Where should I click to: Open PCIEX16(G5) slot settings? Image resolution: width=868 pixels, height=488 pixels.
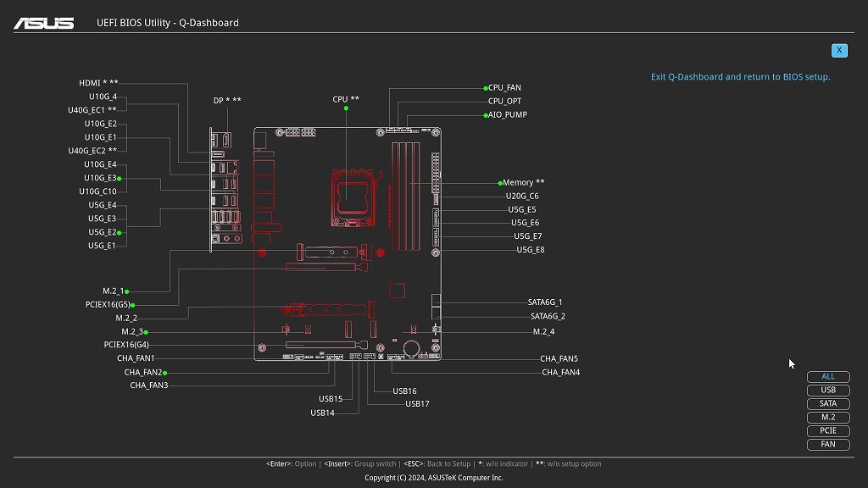click(x=108, y=305)
